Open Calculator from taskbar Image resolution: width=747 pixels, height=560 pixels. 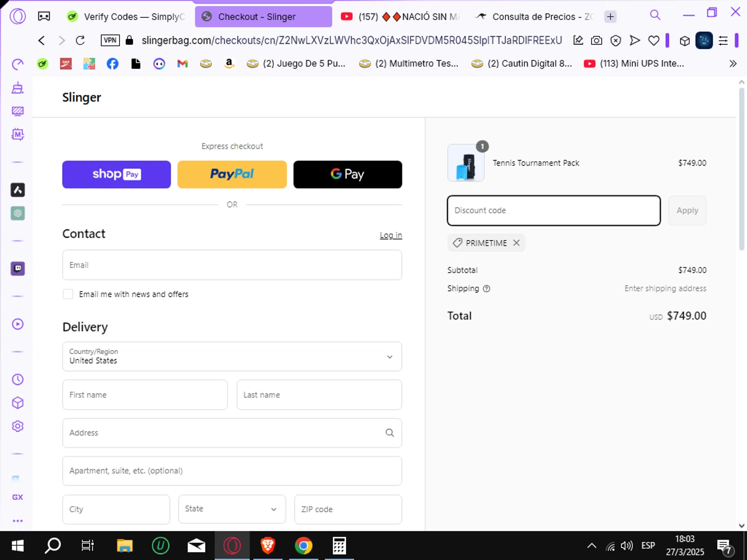pyautogui.click(x=339, y=546)
